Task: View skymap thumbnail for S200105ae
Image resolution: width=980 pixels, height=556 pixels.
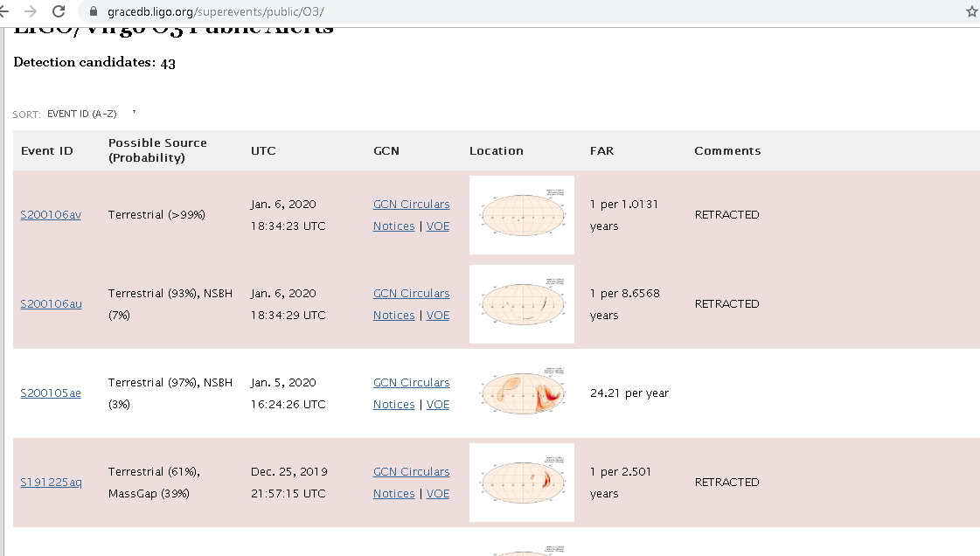Action: pos(522,393)
